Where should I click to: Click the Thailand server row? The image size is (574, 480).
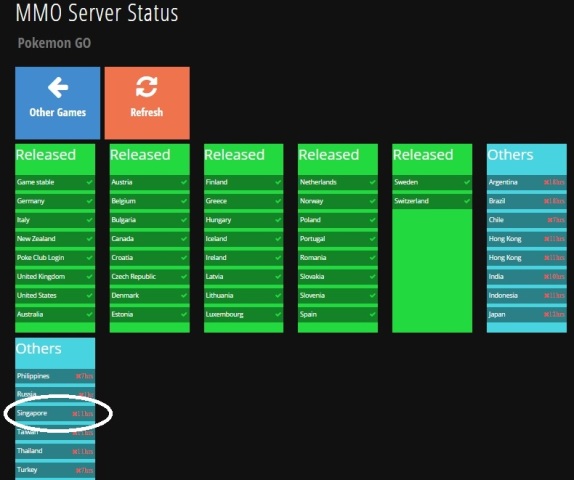(x=55, y=451)
